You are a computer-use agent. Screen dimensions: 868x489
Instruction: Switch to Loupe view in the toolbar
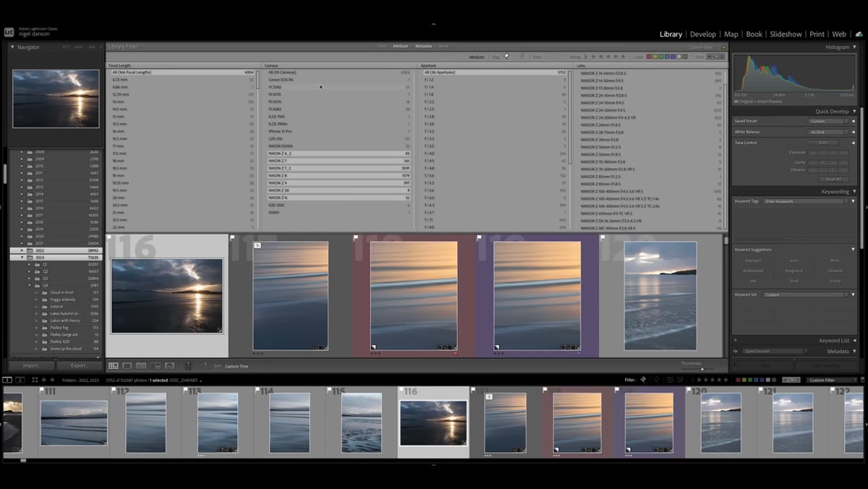[127, 366]
